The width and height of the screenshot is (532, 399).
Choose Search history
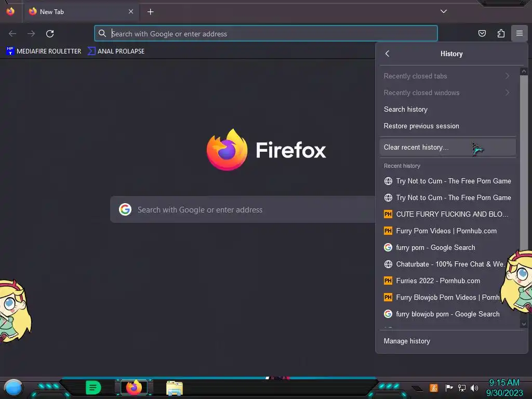447,109
